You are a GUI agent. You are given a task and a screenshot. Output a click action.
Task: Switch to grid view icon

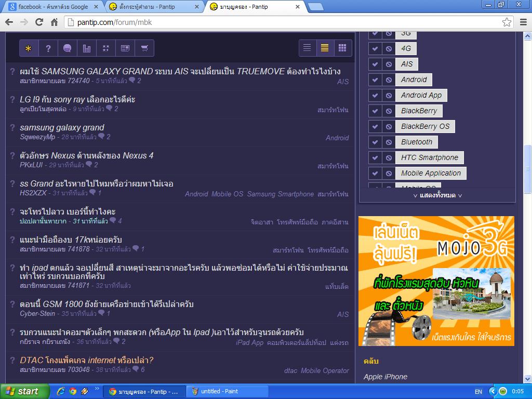[343, 48]
